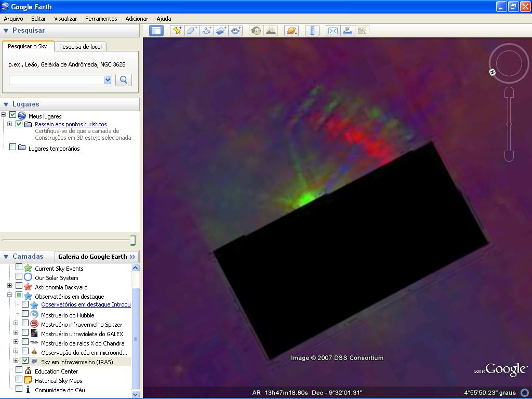The height and width of the screenshot is (399, 532).
Task: Show historical imagery clock icon
Action: [256, 31]
